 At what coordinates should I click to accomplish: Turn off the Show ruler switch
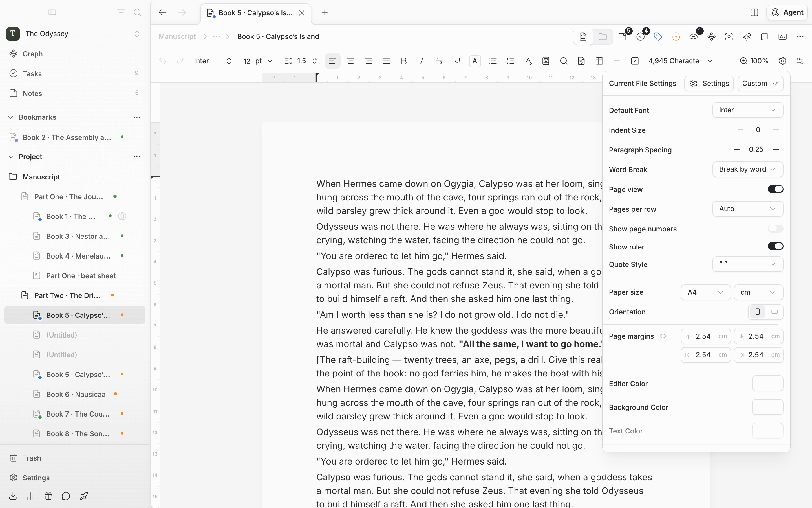tap(775, 246)
